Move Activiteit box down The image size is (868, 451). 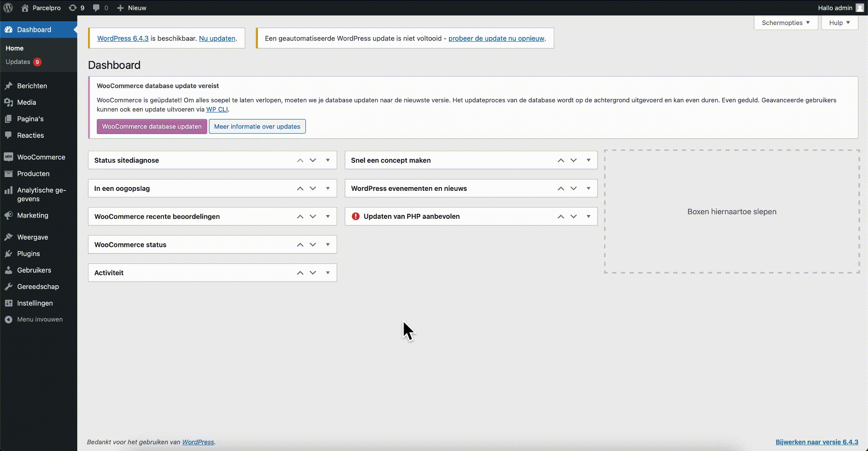(x=313, y=273)
